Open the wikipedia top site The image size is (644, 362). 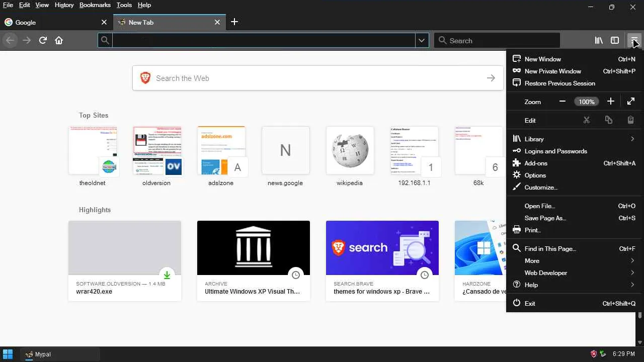tap(350, 156)
